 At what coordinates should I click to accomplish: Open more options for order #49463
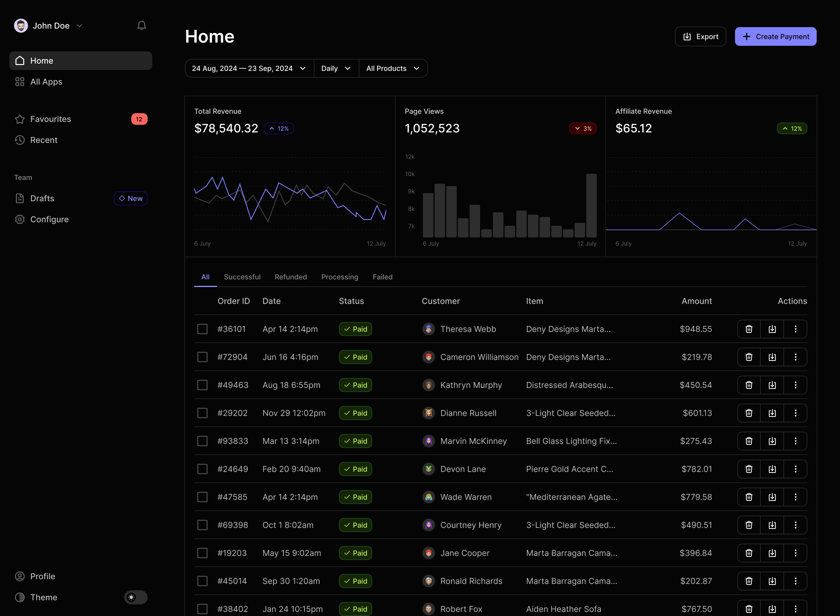click(x=795, y=385)
